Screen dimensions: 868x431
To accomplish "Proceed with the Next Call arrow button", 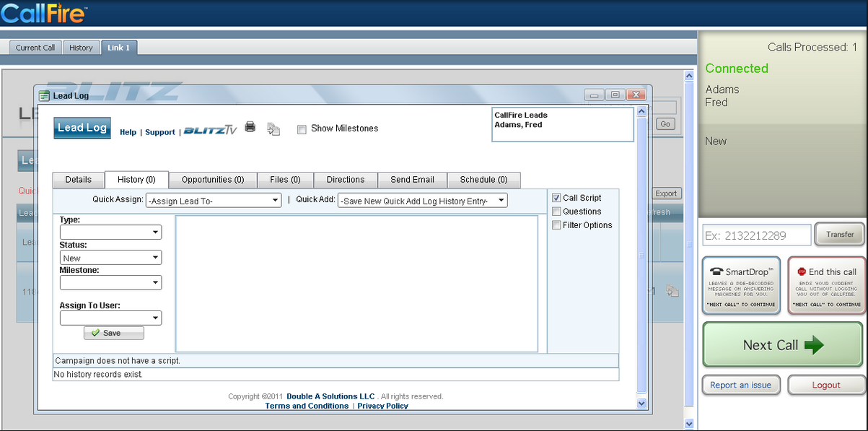I will tap(783, 345).
